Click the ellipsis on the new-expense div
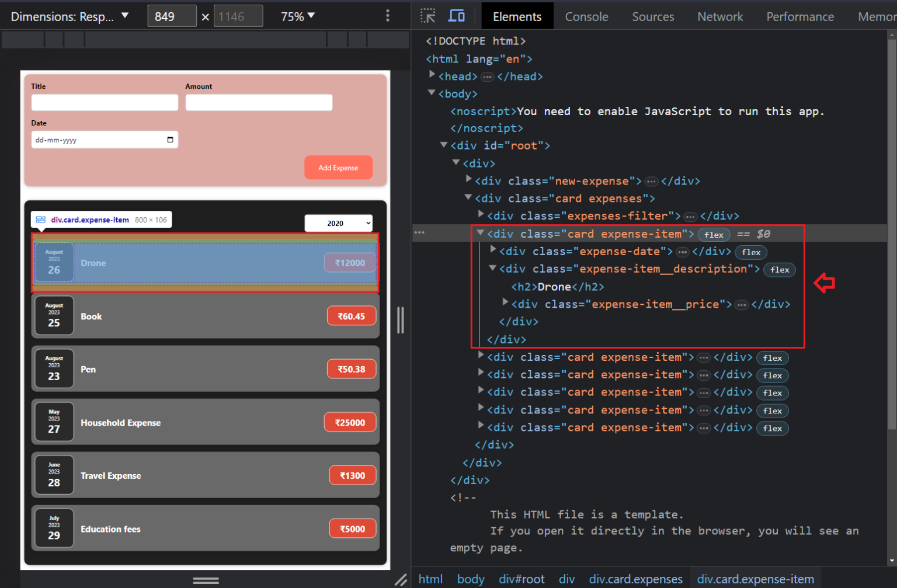This screenshot has height=588, width=897. click(x=652, y=181)
